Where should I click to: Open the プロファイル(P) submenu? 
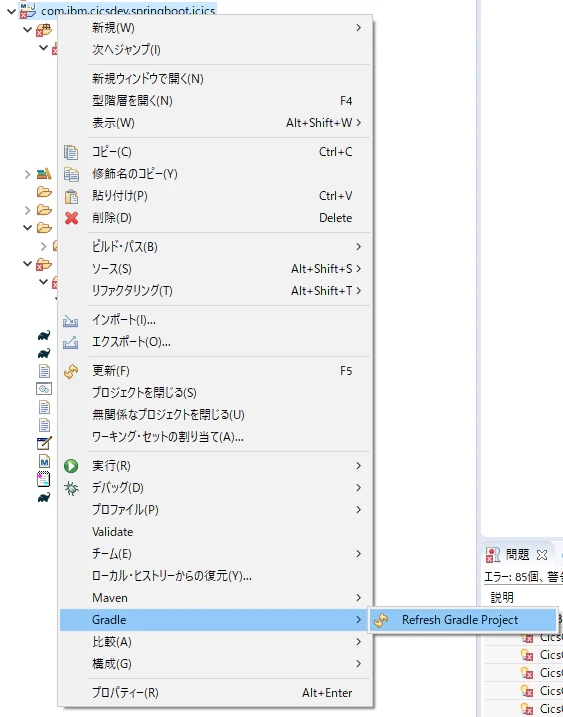coord(215,510)
